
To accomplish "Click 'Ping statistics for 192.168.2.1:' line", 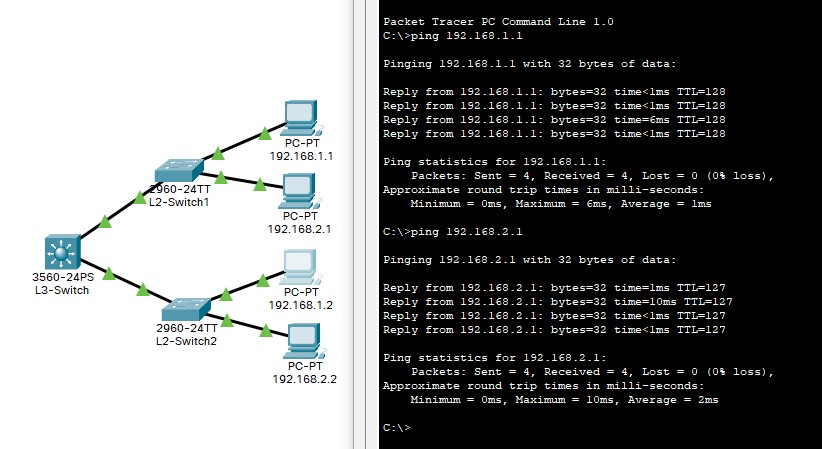I will pyautogui.click(x=495, y=357).
